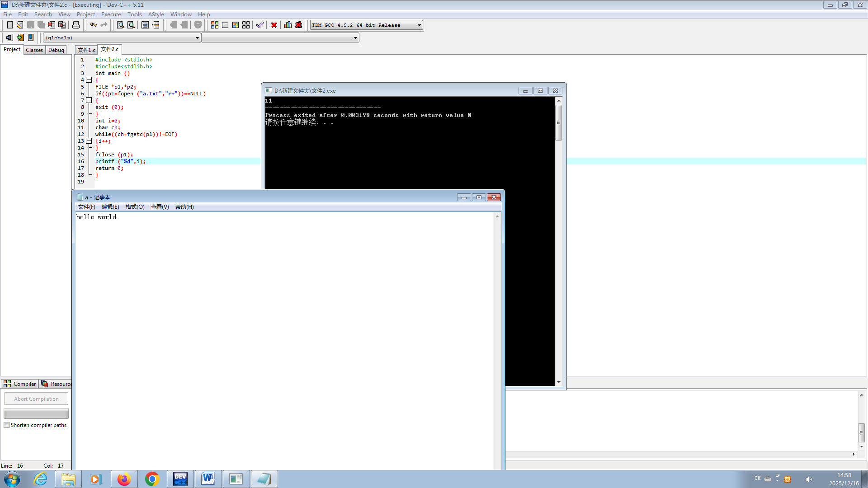Switch to the Debug side panel tab
This screenshot has height=488, width=868.
pos(56,50)
